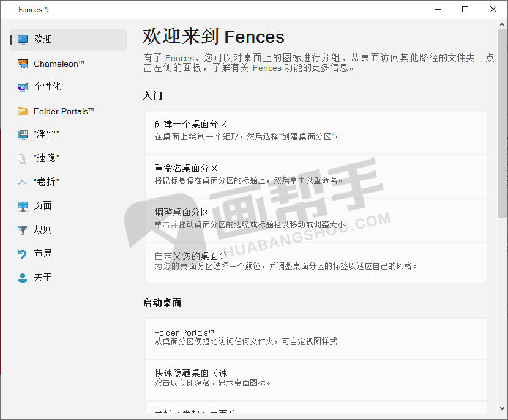508x420 pixels.
Task: Open the "卷折" sidebar entry
Action: click(x=47, y=182)
